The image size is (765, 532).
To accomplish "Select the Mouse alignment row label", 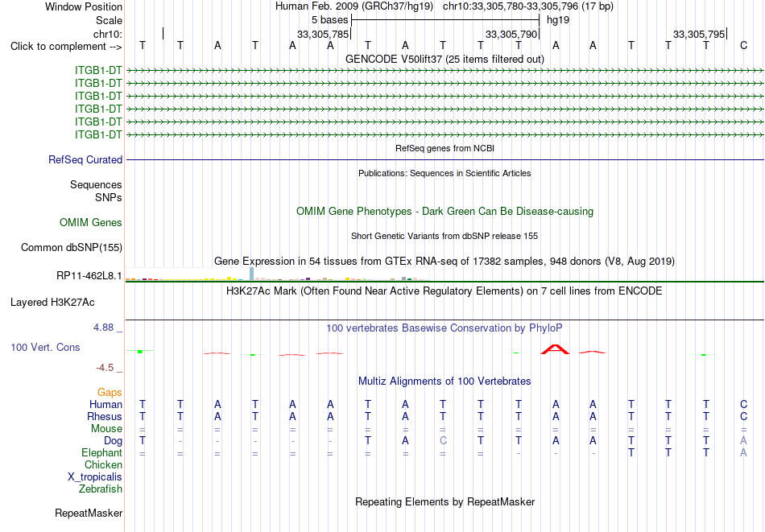I will click(x=107, y=429).
